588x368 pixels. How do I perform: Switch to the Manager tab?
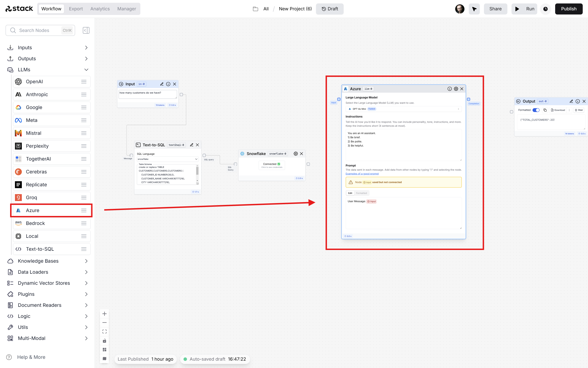click(x=127, y=9)
